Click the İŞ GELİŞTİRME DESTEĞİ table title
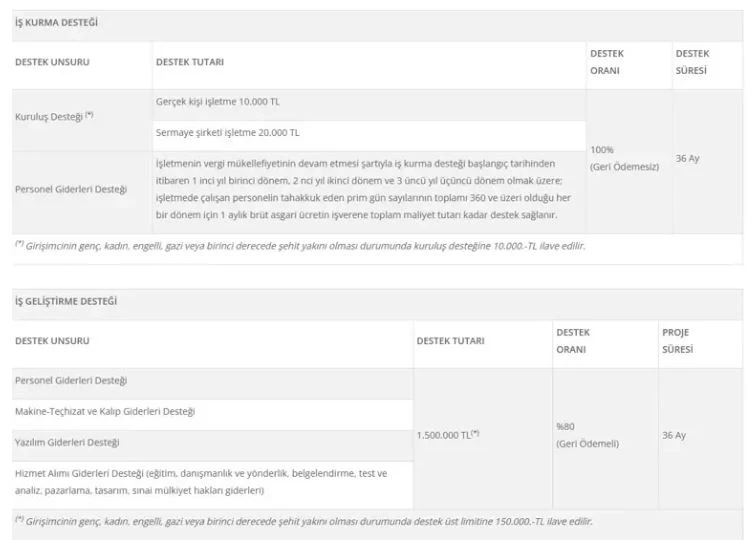 pyautogui.click(x=68, y=300)
